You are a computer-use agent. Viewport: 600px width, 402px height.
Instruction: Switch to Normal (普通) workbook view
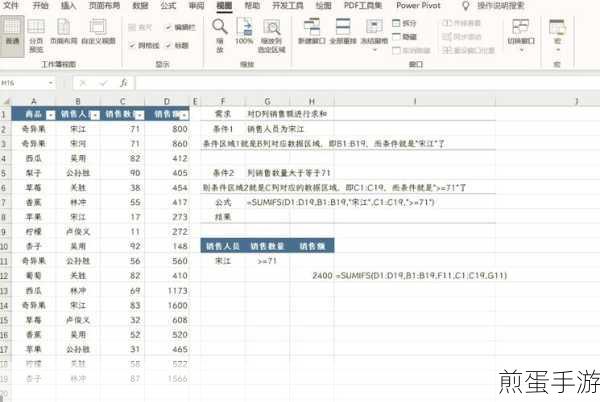click(12, 36)
